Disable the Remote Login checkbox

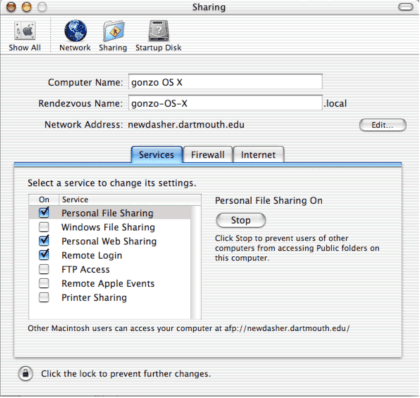(44, 255)
